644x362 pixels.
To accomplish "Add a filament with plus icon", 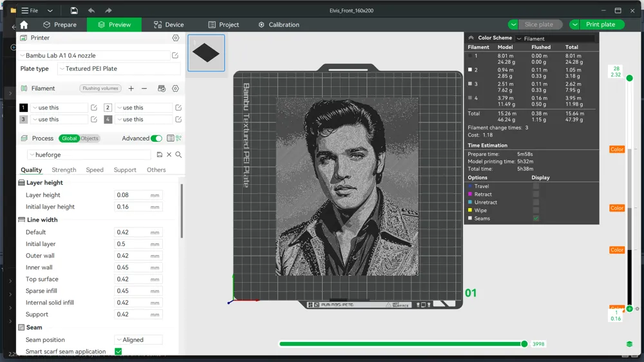I will coord(131,88).
